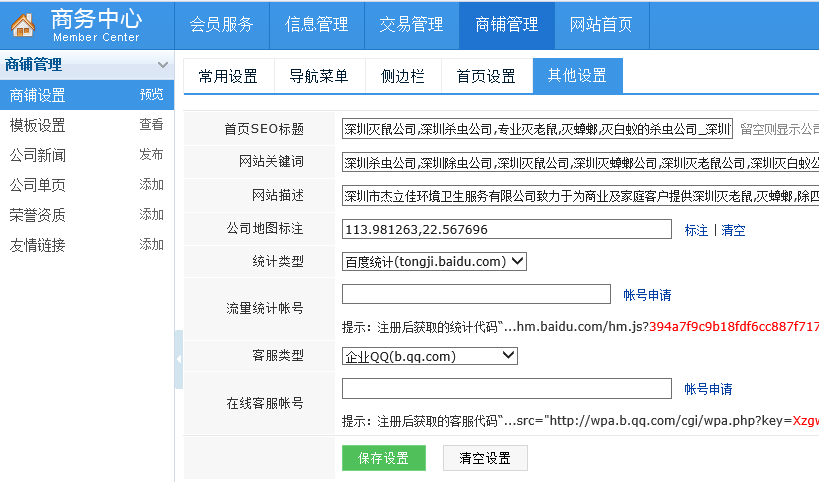Open the 侧边栏 tab

pyautogui.click(x=402, y=76)
